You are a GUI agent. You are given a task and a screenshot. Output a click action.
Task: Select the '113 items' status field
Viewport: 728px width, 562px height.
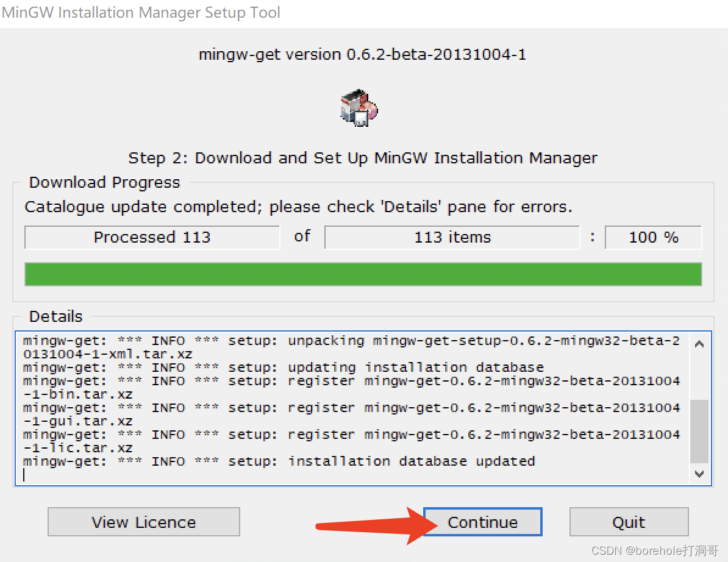(452, 237)
